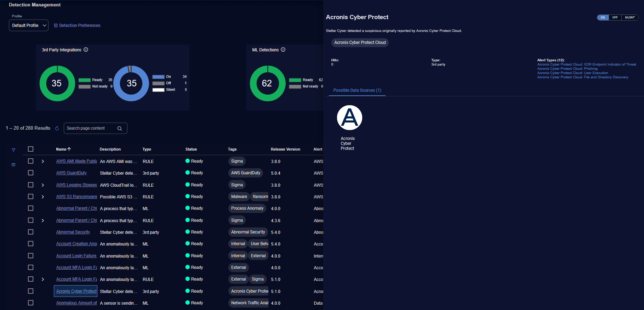Set detection state to OFF

pos(615,17)
